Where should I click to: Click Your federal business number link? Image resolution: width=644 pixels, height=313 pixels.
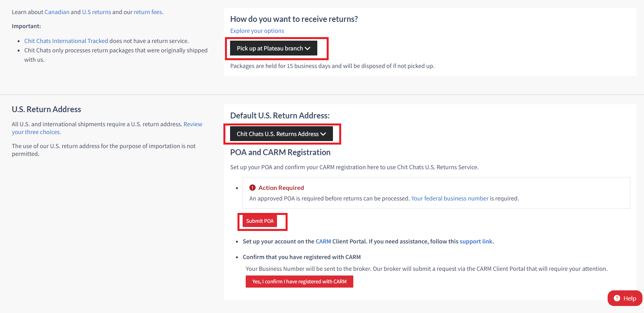pos(450,199)
